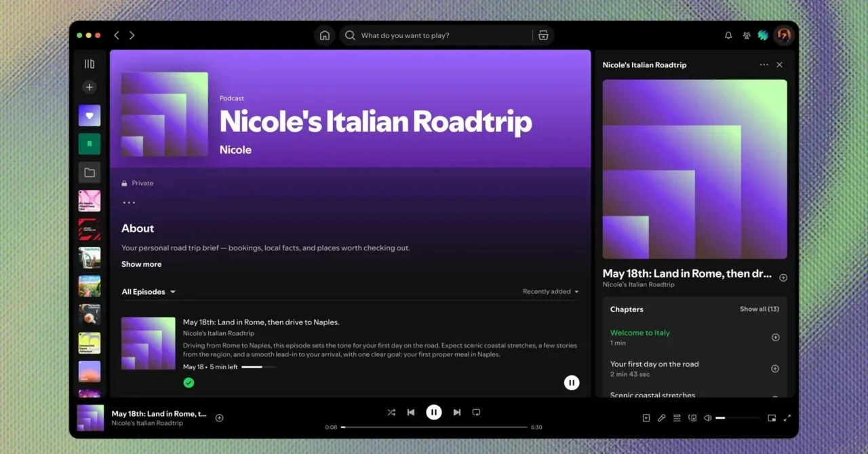The width and height of the screenshot is (868, 454).
Task: Open Your Episodes green bookmark tile
Action: tap(90, 144)
